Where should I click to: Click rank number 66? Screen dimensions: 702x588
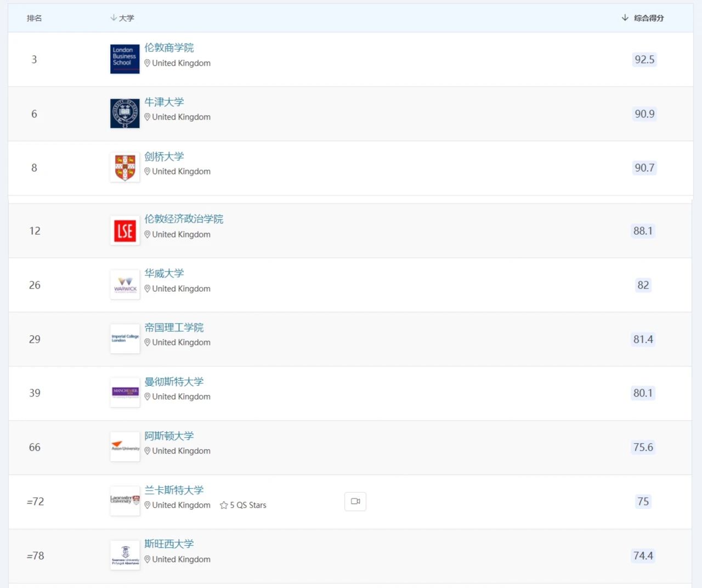click(x=35, y=447)
